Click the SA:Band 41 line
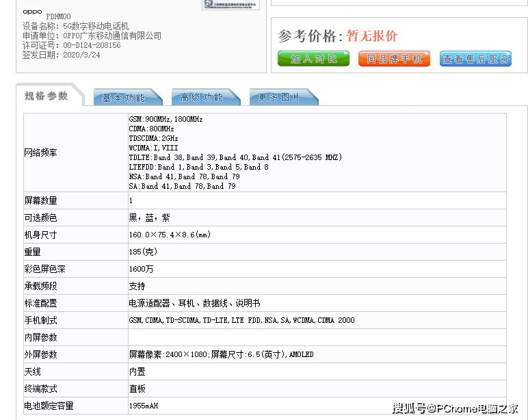Screen dimensions: 528x420 coord(182,186)
